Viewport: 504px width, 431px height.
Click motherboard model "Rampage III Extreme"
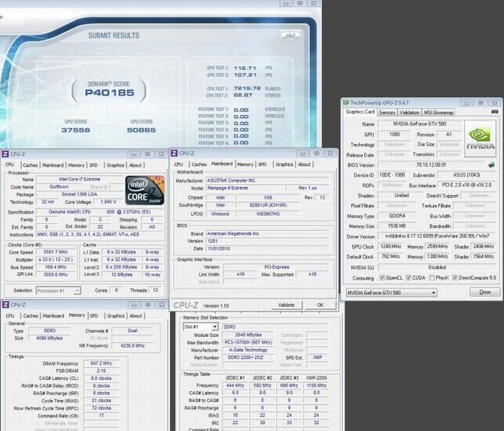(x=227, y=188)
